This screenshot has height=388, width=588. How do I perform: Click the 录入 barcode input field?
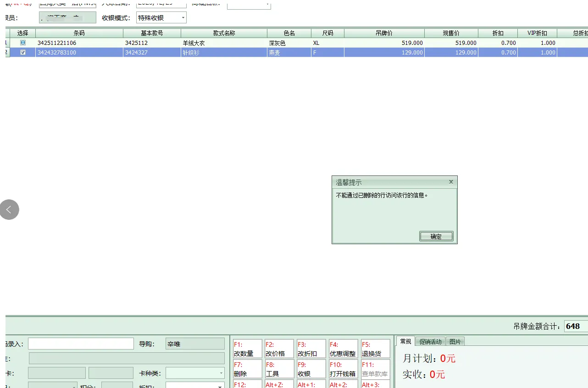[x=81, y=344]
